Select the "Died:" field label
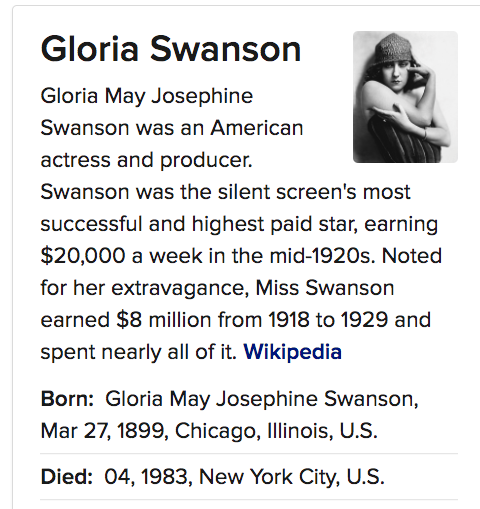Viewport: 480px width, 509px height. 66,476
